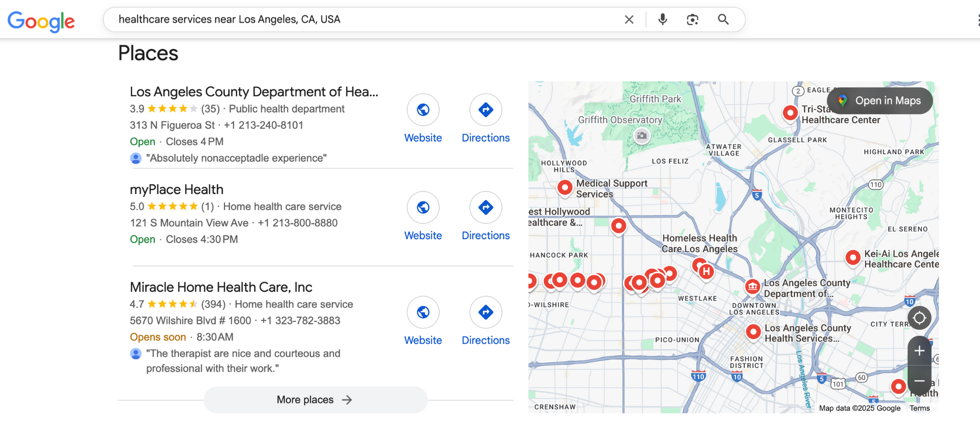The image size is (980, 432).
Task: Click the map Terms link
Action: point(920,408)
